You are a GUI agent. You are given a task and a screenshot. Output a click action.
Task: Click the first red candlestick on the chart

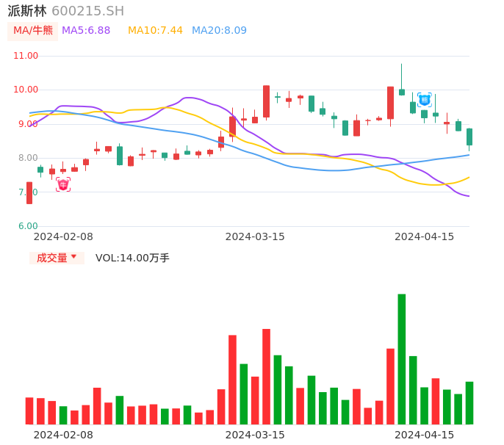[x=29, y=192]
